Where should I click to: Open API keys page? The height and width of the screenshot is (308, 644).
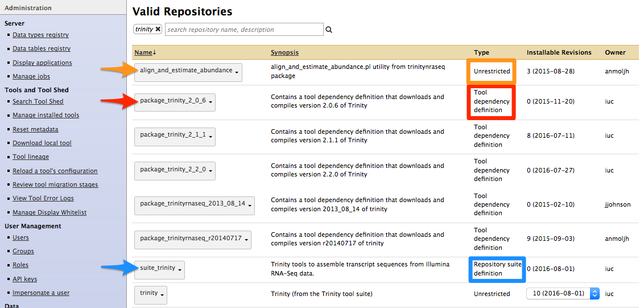(x=24, y=279)
